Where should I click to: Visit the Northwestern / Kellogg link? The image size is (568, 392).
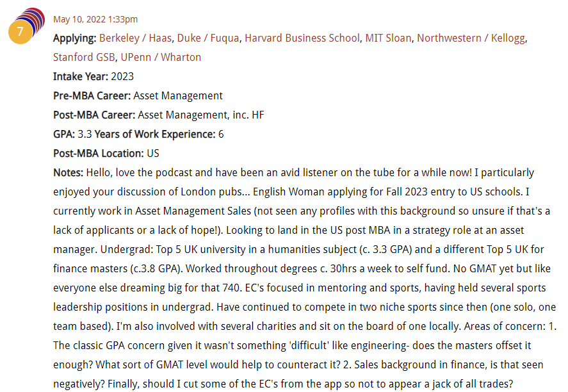click(x=471, y=38)
